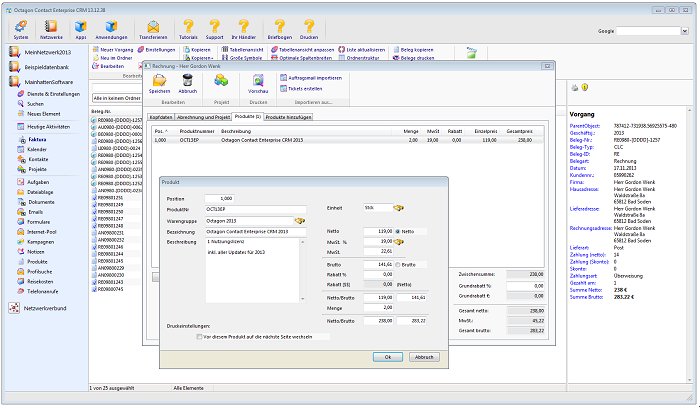700x408 pixels.
Task: Click the ProduktNr field containing OCT13EP
Action: click(x=256, y=209)
